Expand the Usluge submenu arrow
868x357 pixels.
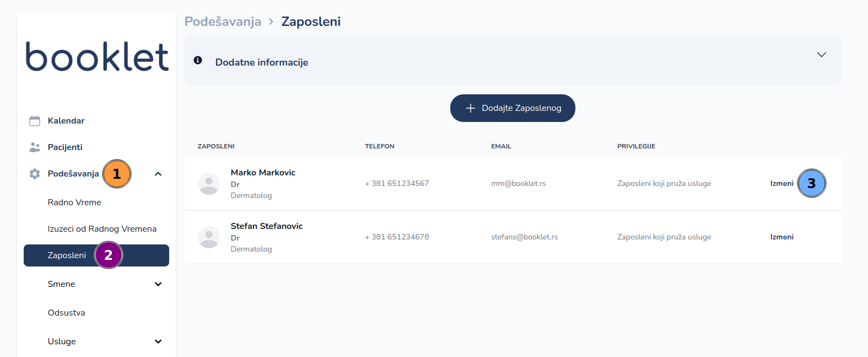coord(158,342)
